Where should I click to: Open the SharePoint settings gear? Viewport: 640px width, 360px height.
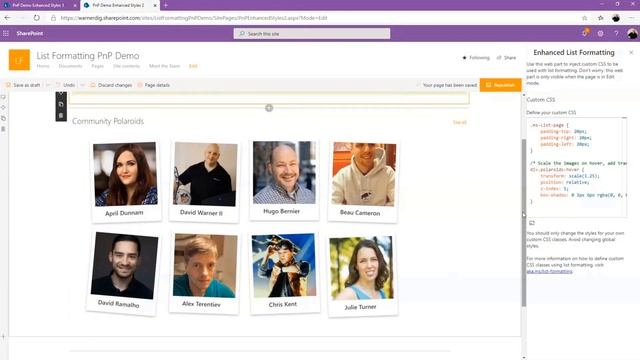(600, 33)
